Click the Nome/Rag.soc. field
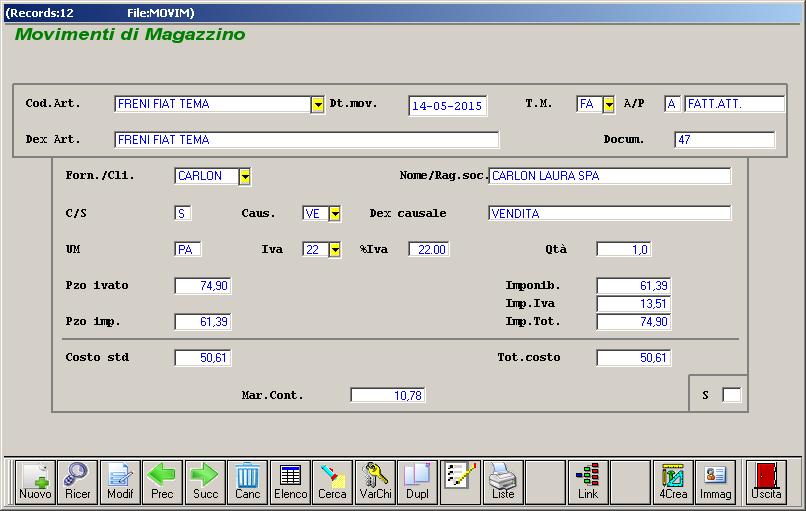 (x=610, y=176)
